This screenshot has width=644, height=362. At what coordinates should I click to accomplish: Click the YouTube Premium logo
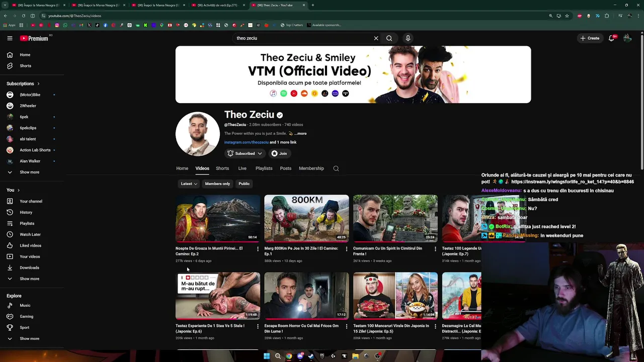point(34,38)
